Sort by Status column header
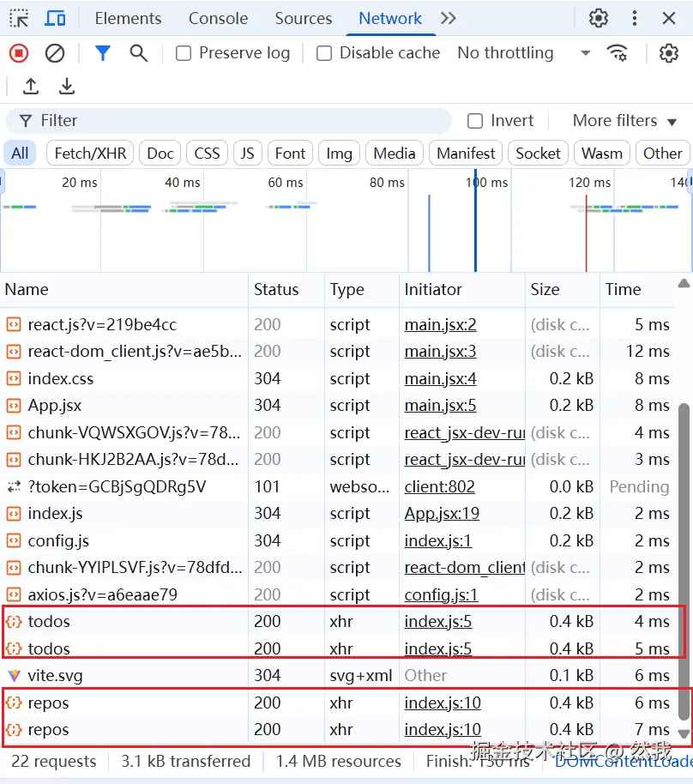The width and height of the screenshot is (693, 784). 286,290
